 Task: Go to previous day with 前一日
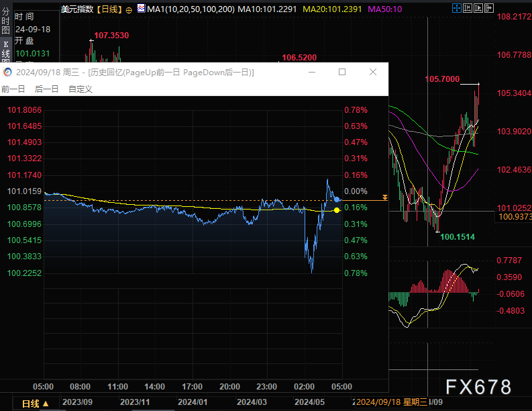pyautogui.click(x=13, y=89)
